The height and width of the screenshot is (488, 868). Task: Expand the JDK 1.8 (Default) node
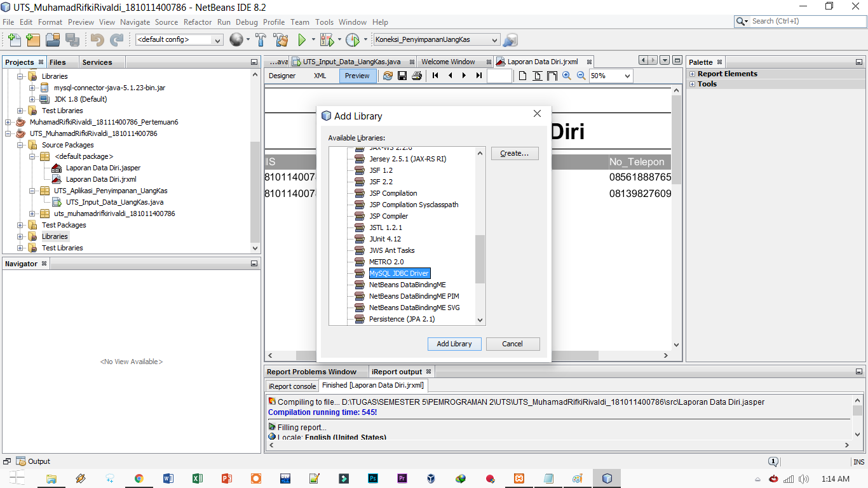32,99
